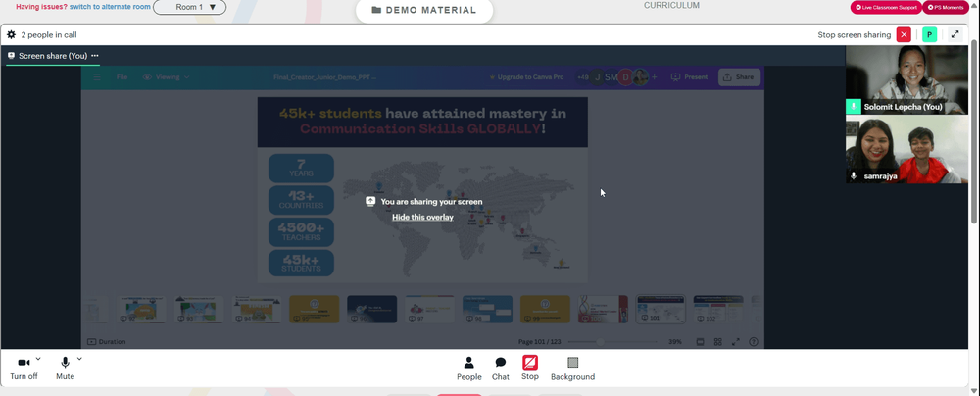The width and height of the screenshot is (980, 396).
Task: Click the PS Moments button
Action: (946, 8)
